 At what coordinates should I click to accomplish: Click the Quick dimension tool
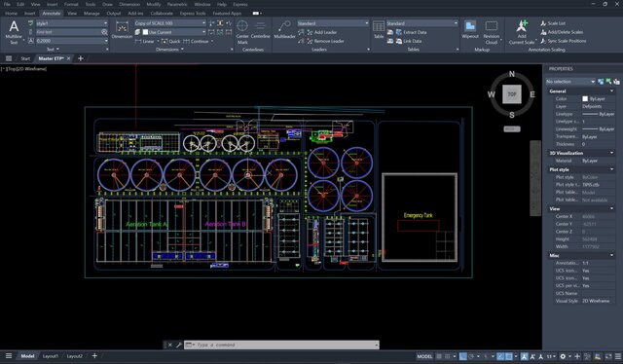tap(170, 41)
